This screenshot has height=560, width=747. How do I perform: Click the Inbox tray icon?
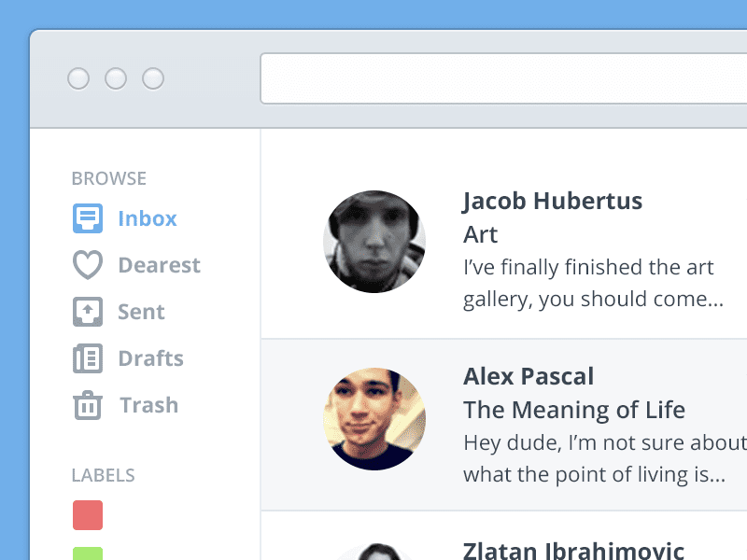[x=88, y=218]
